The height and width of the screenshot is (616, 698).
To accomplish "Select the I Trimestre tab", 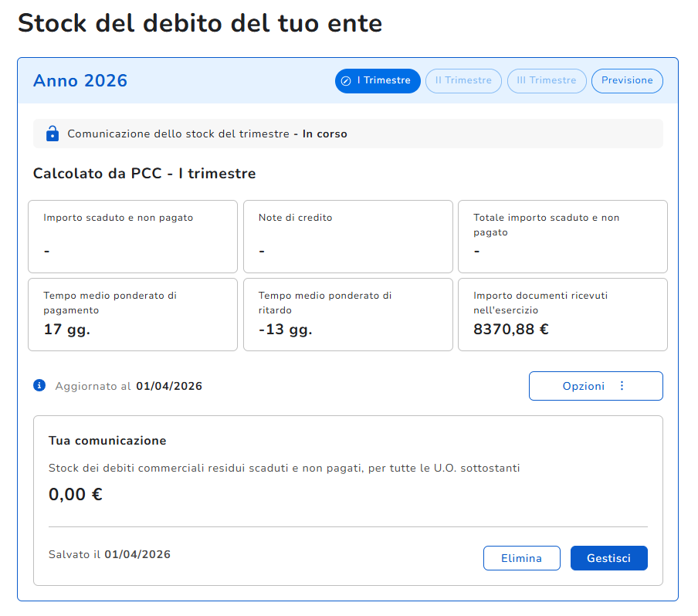I will pos(378,81).
